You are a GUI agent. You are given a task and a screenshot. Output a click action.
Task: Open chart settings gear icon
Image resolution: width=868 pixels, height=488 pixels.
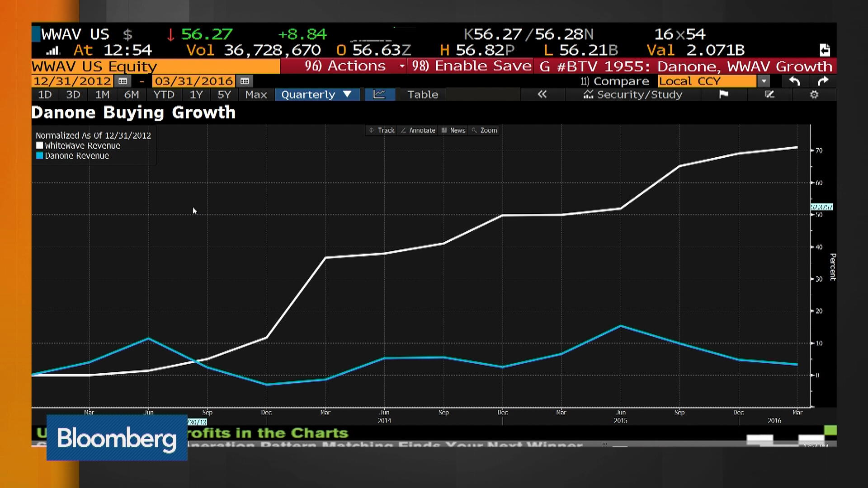click(x=814, y=94)
